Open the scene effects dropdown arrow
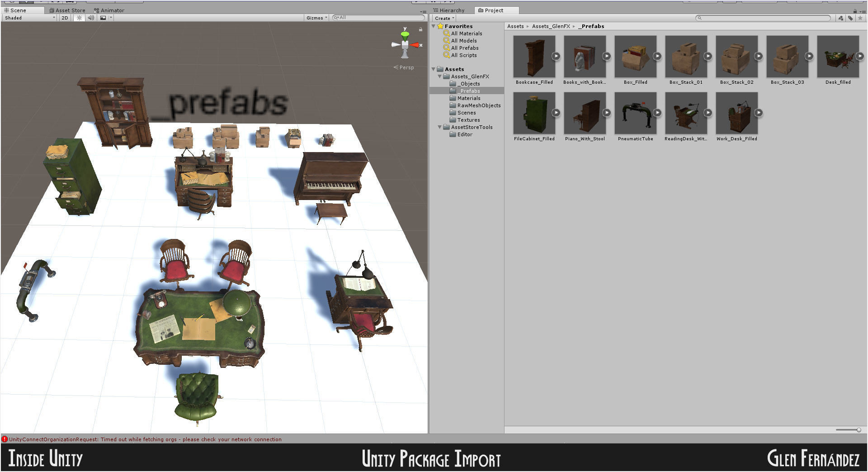 coord(111,18)
